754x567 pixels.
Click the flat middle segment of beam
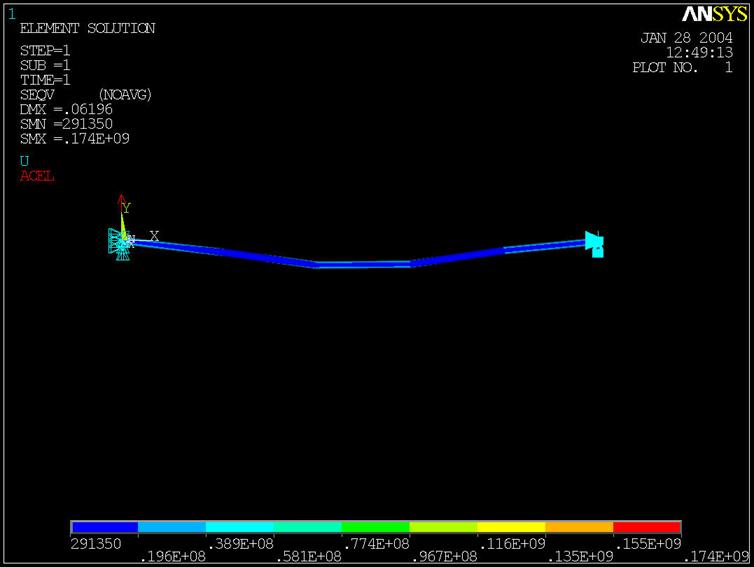[x=364, y=265]
